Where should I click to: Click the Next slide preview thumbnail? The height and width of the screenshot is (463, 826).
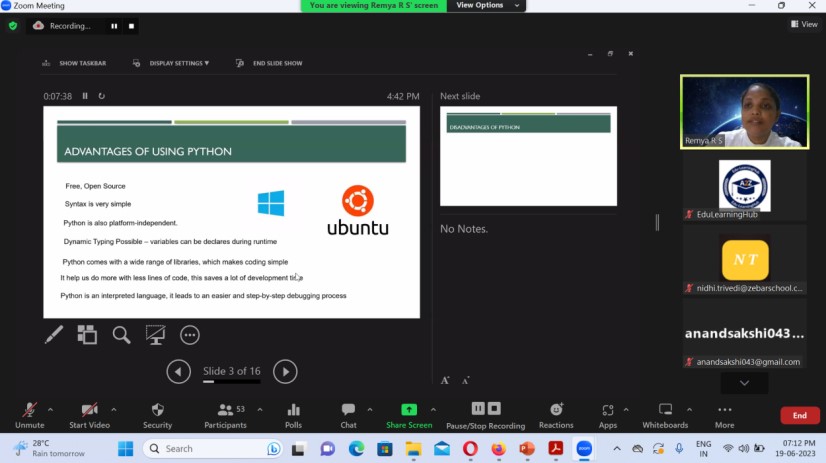[x=528, y=155]
